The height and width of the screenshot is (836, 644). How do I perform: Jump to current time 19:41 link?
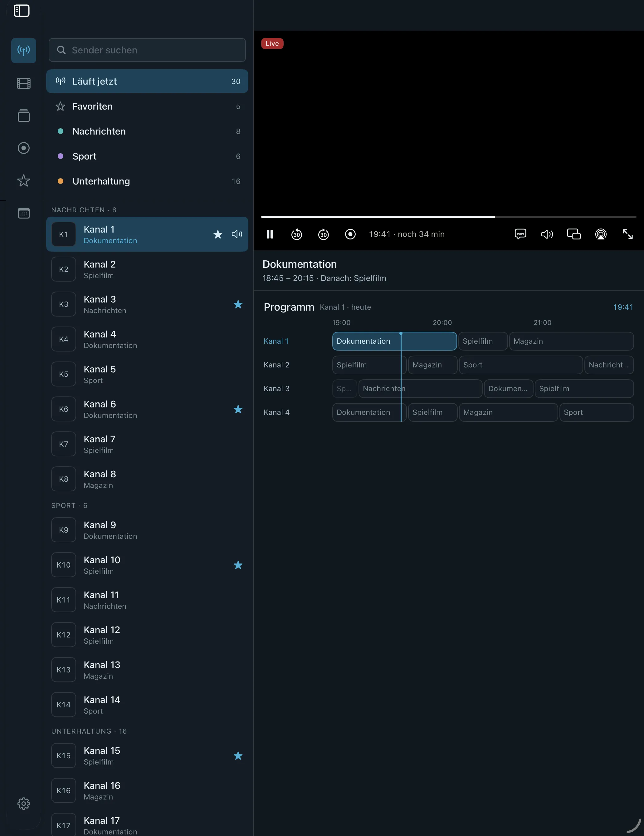623,307
